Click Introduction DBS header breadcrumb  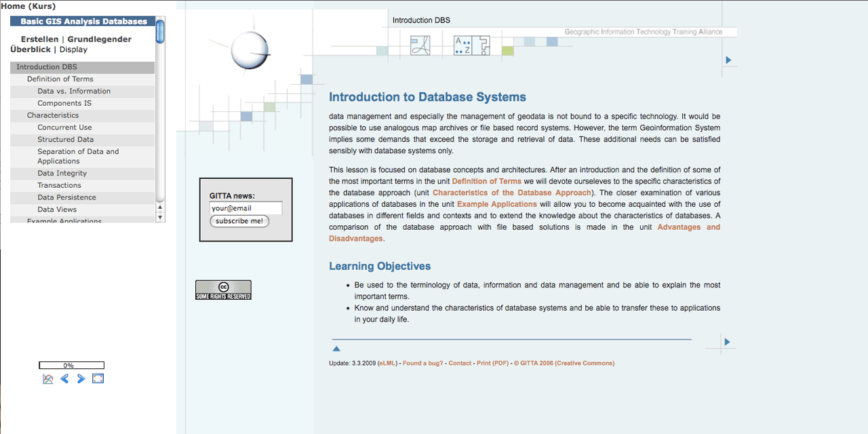tap(421, 20)
